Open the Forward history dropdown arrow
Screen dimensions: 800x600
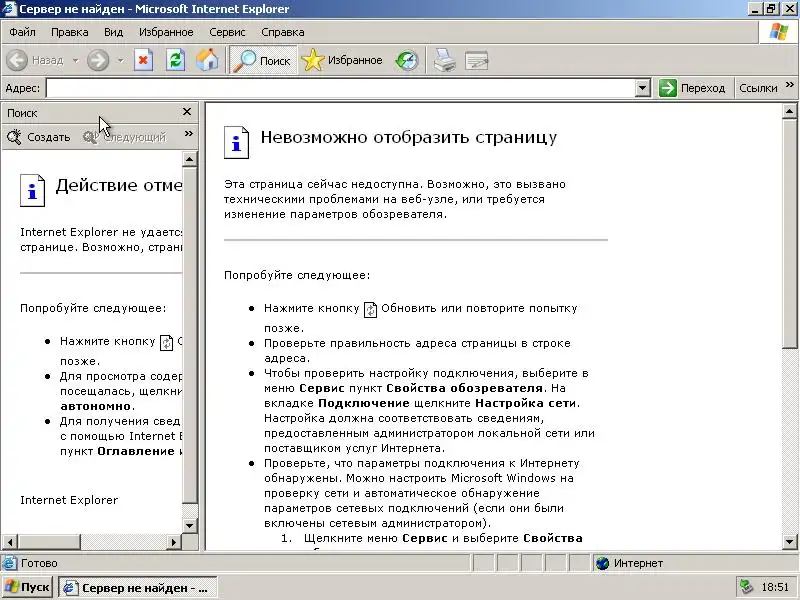point(120,60)
